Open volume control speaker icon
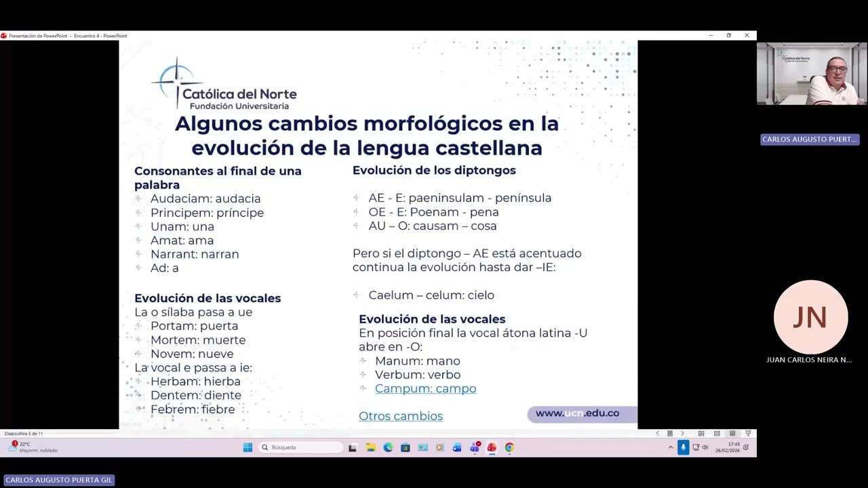868x488 pixels. pyautogui.click(x=705, y=447)
